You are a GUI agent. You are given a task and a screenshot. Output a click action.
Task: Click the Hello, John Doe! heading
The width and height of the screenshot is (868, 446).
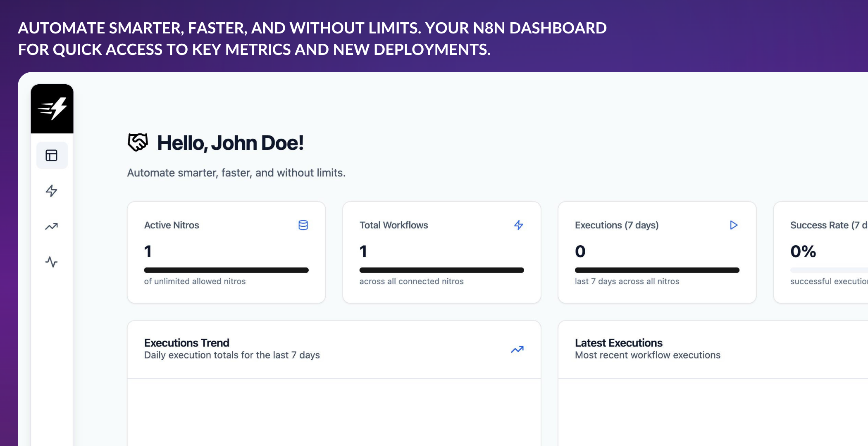pyautogui.click(x=230, y=143)
